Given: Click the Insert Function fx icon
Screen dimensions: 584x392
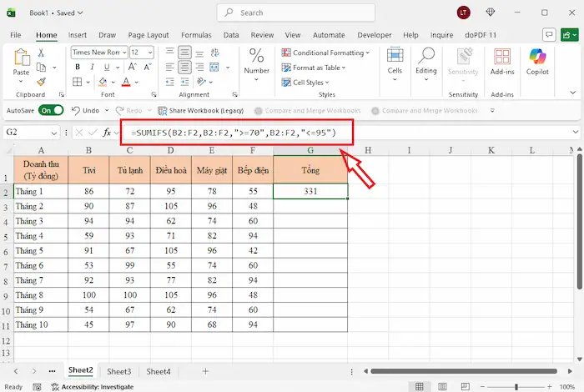Looking at the screenshot, I should tap(107, 133).
